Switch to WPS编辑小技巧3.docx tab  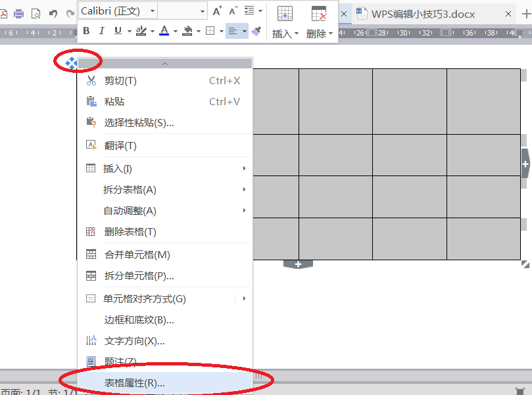[423, 14]
